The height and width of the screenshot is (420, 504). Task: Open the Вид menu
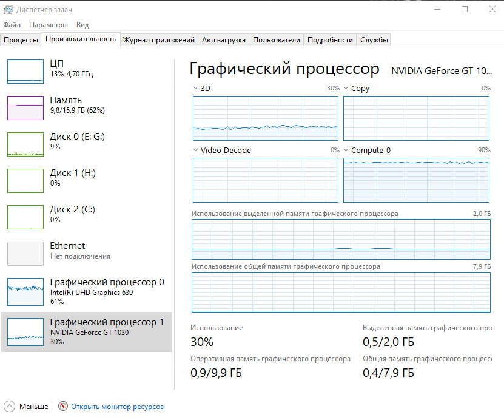pyautogui.click(x=82, y=25)
